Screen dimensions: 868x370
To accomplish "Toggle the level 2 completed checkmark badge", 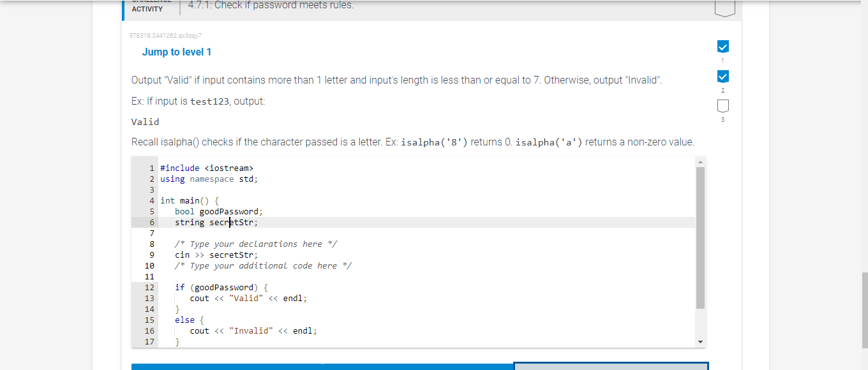I will click(722, 76).
